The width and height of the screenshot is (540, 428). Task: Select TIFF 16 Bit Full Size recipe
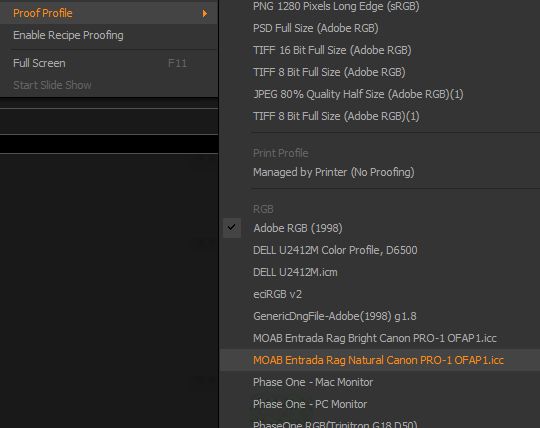(380, 50)
